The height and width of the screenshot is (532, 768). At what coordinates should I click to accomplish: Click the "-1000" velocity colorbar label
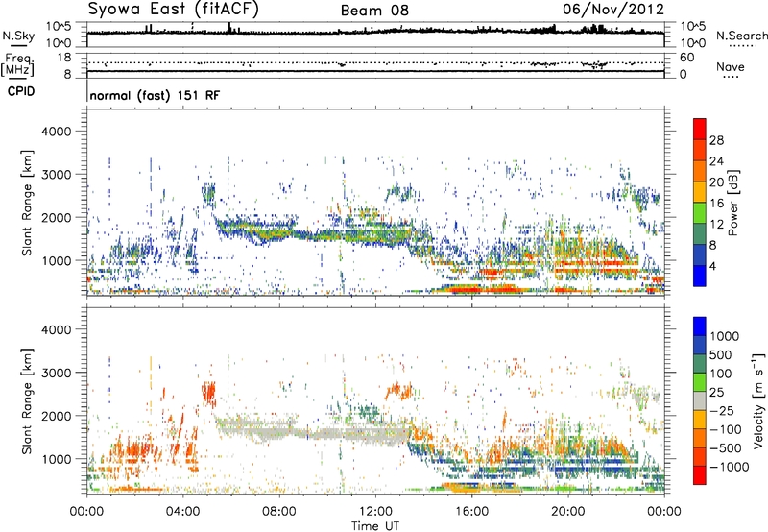tap(729, 467)
